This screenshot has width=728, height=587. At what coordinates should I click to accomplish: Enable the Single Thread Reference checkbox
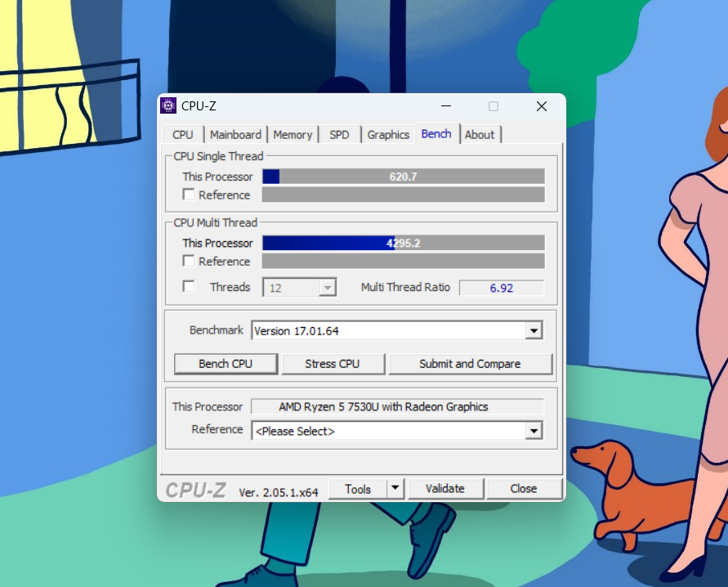[189, 194]
